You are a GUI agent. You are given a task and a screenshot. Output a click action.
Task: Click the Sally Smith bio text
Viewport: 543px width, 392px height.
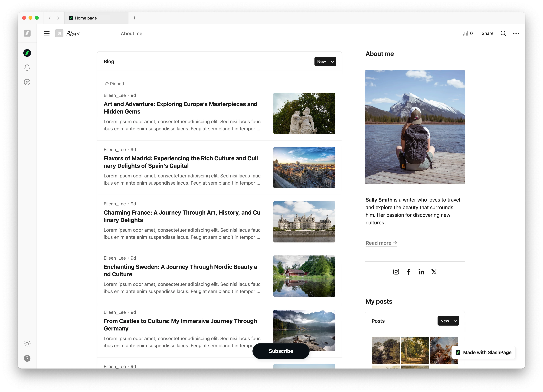coord(413,211)
